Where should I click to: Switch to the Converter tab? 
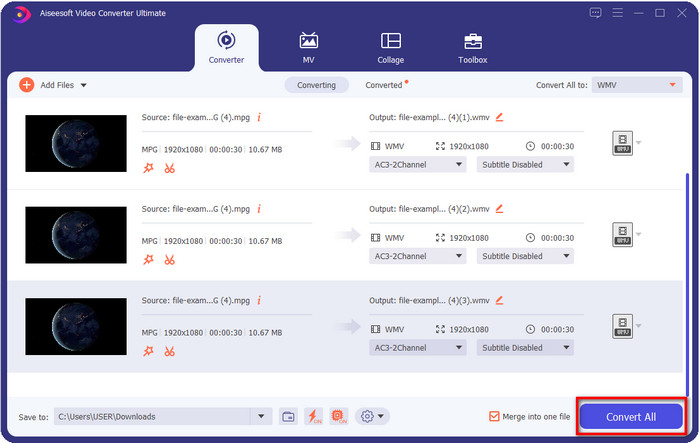(x=226, y=48)
